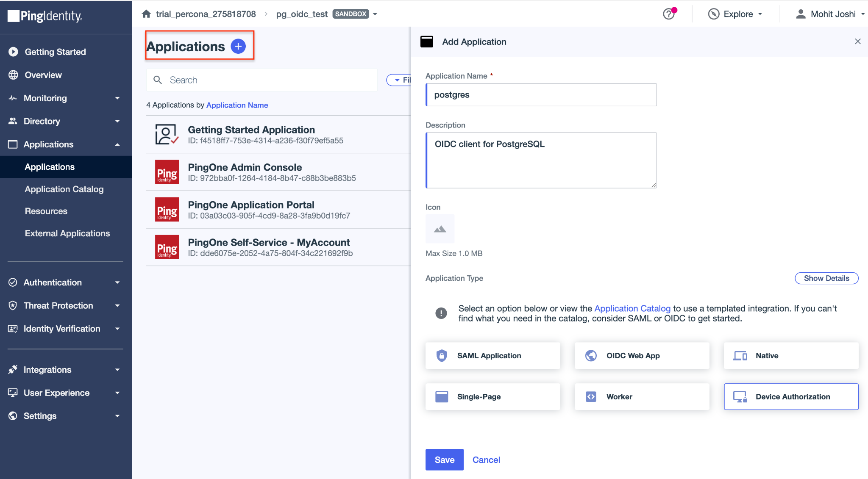Select the Single-Page application type
Viewport: 868px width, 479px height.
pyautogui.click(x=492, y=397)
